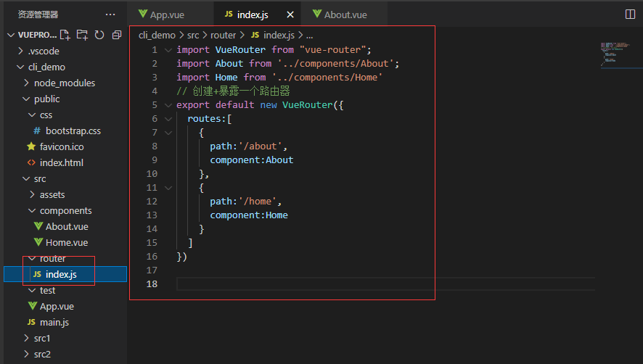
Task: Refresh the explorer with the refresh icon
Action: coord(99,36)
